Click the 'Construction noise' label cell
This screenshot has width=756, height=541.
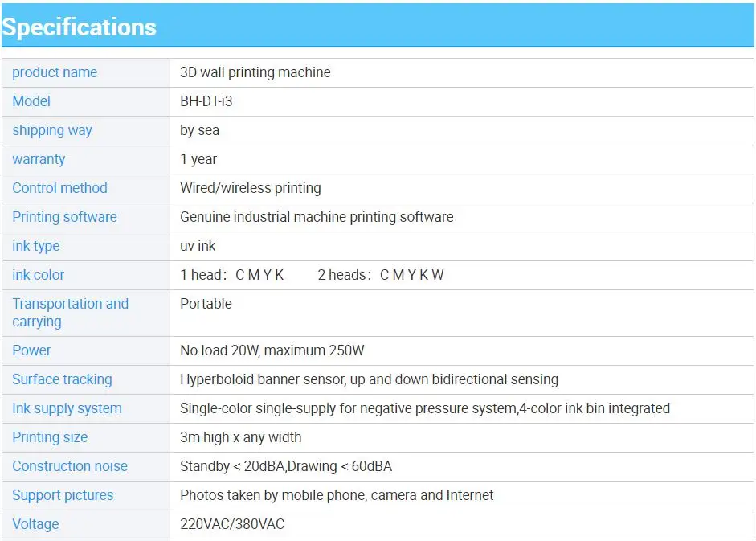click(x=70, y=466)
